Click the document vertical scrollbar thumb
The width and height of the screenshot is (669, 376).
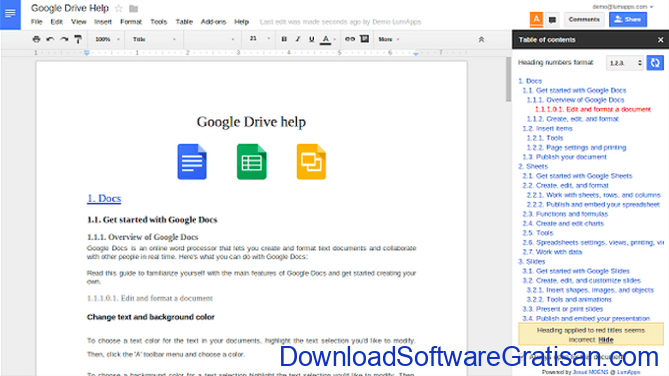coord(508,79)
